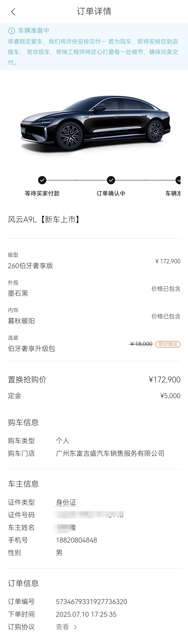Select the order number 5734679331927736320
Viewport: 188px width, 644px height.
[x=91, y=602]
